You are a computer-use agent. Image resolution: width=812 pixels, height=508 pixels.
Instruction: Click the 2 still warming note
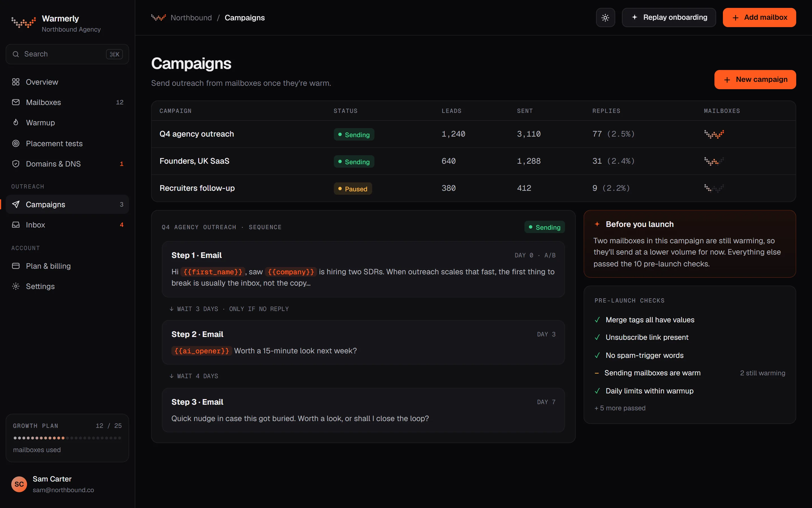763,373
